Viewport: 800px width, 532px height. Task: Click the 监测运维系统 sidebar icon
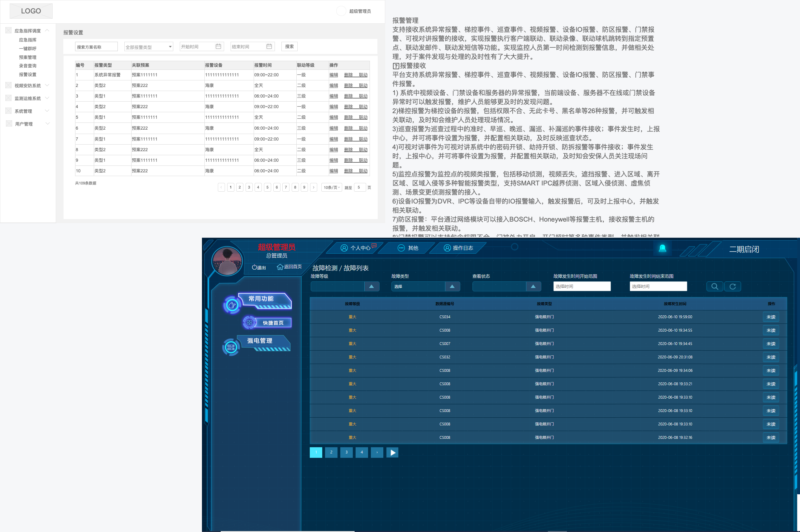8,98
